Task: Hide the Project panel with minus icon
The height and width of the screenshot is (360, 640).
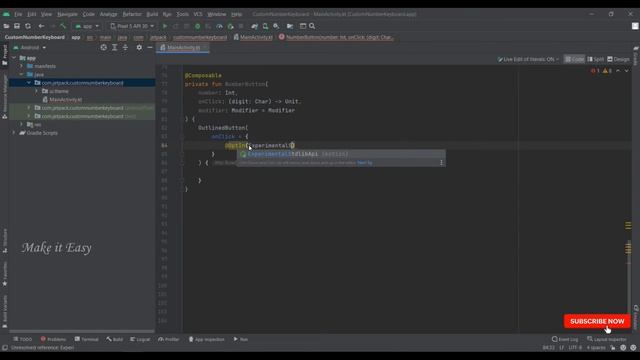Action: coord(150,47)
